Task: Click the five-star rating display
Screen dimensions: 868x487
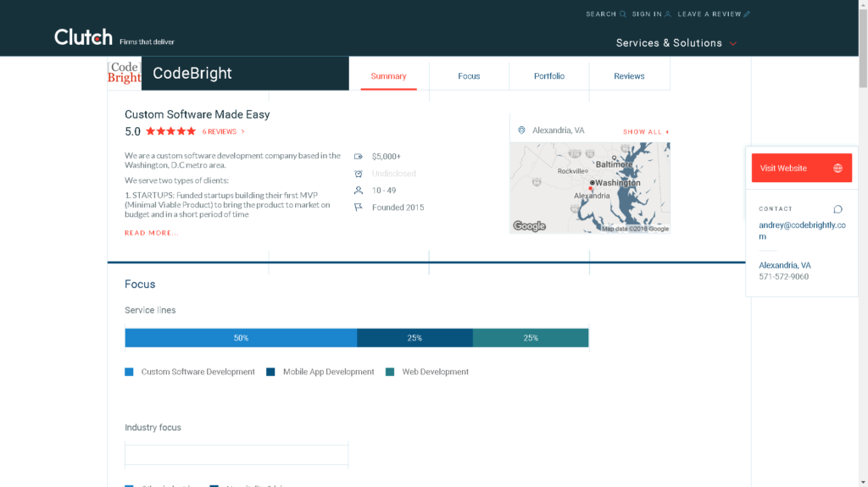Action: [x=170, y=131]
